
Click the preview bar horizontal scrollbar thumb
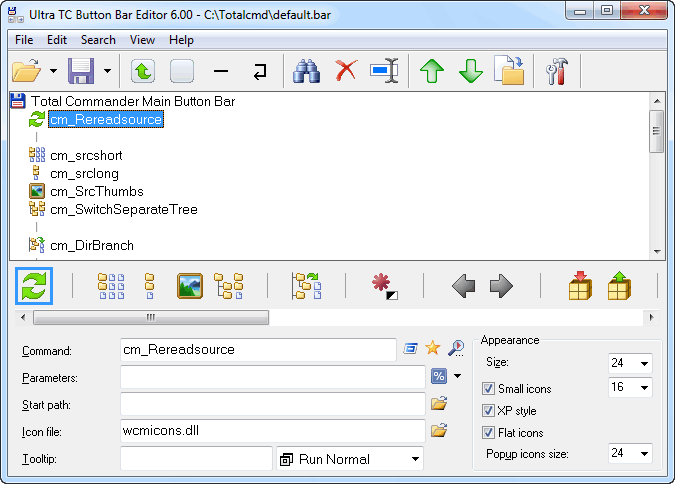(151, 318)
